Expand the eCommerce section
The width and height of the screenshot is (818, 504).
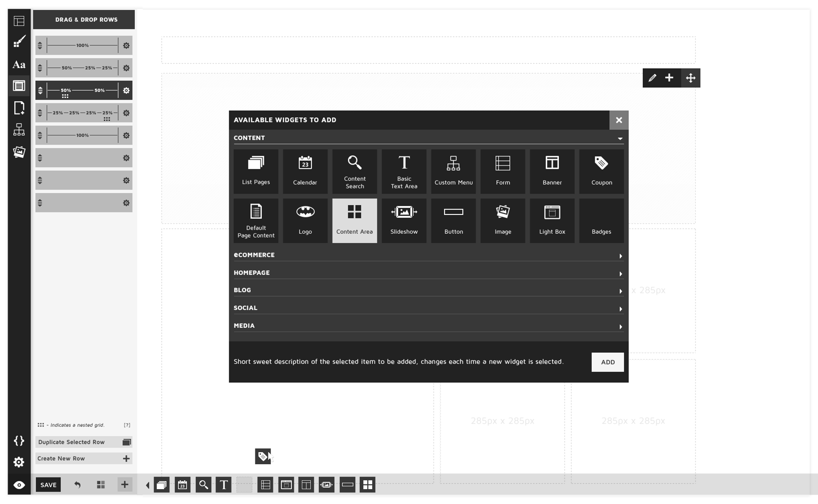429,254
